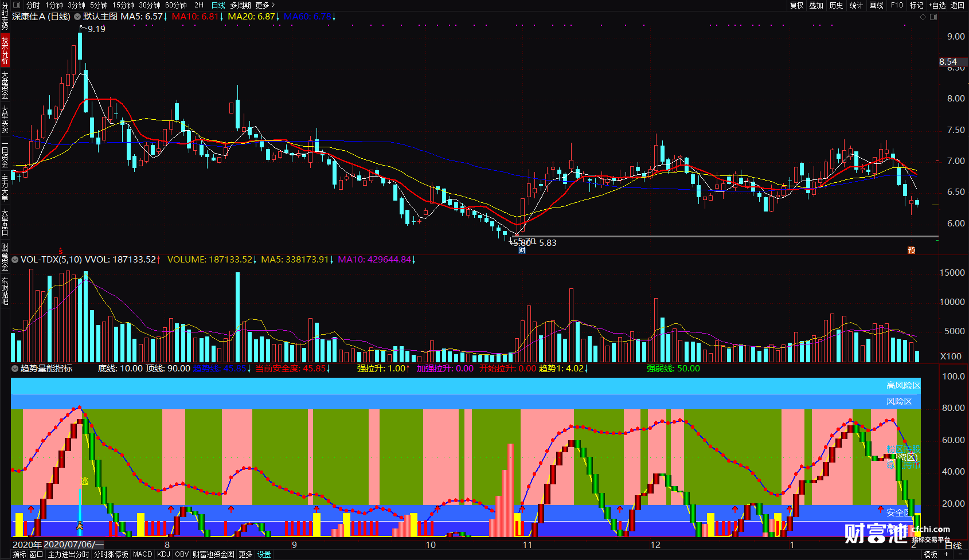Switch to the 2H period
969x560 pixels.
(199, 5)
